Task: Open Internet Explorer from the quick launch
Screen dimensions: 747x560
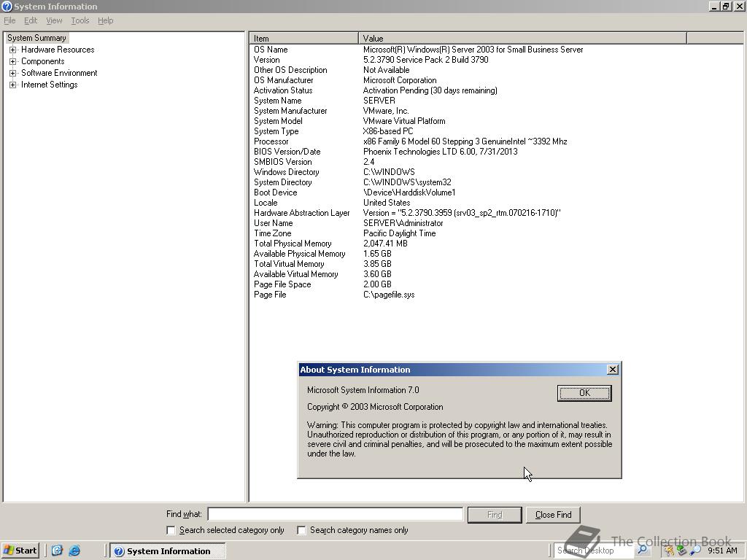Action: coord(74,551)
